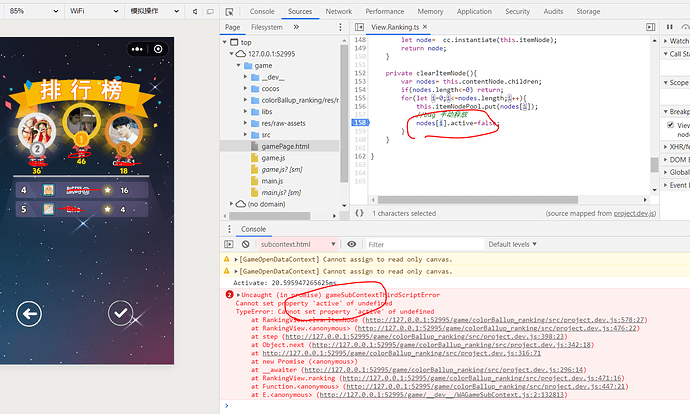Toggle the device mute speaker icon
This screenshot has width=690, height=414.
pos(195,11)
